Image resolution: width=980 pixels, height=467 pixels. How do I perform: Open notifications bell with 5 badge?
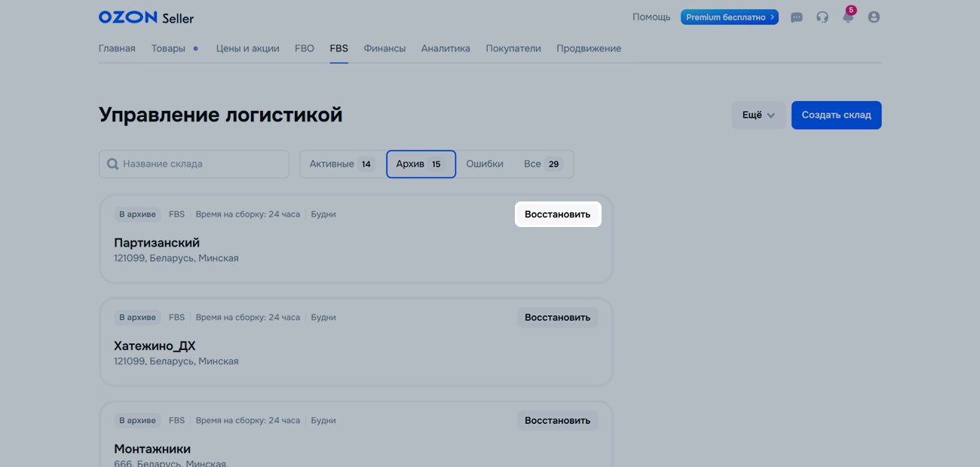pos(848,17)
